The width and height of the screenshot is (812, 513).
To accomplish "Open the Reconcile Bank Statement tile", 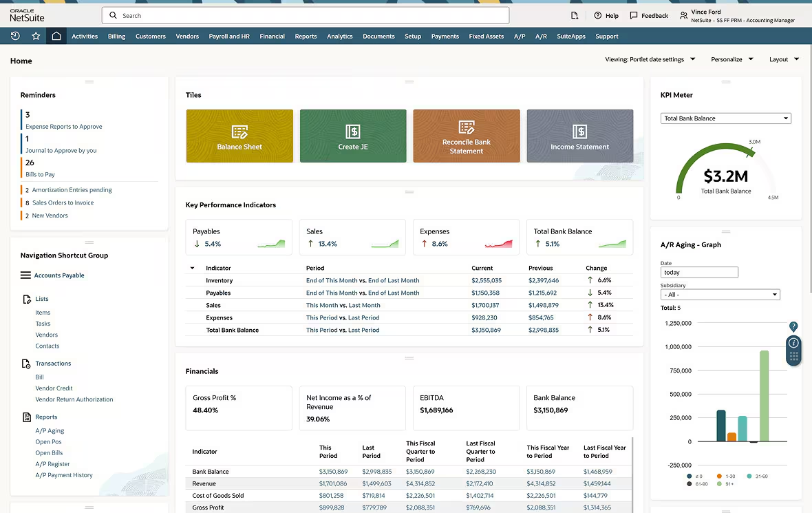I will (x=467, y=136).
